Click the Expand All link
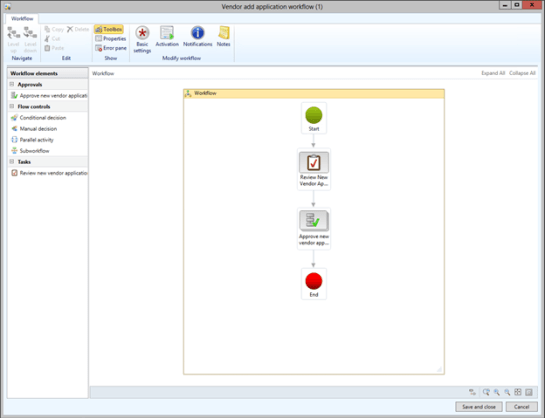Image resolution: width=545 pixels, height=418 pixels. 493,73
